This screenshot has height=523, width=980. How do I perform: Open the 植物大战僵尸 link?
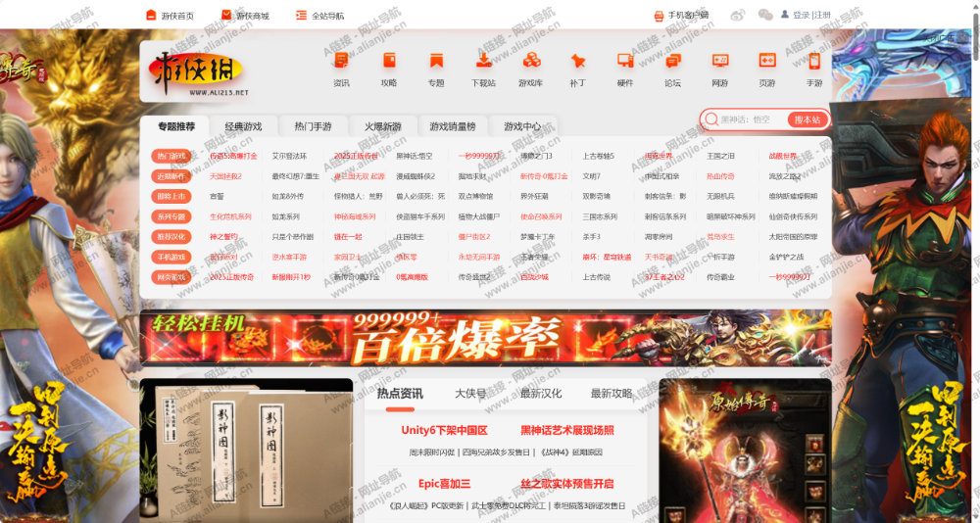[479, 216]
